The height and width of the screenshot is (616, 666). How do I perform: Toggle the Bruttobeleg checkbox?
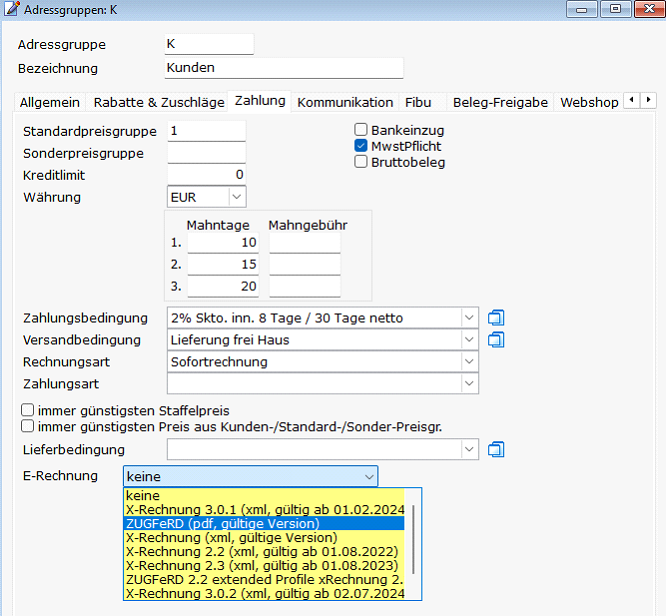pos(362,162)
